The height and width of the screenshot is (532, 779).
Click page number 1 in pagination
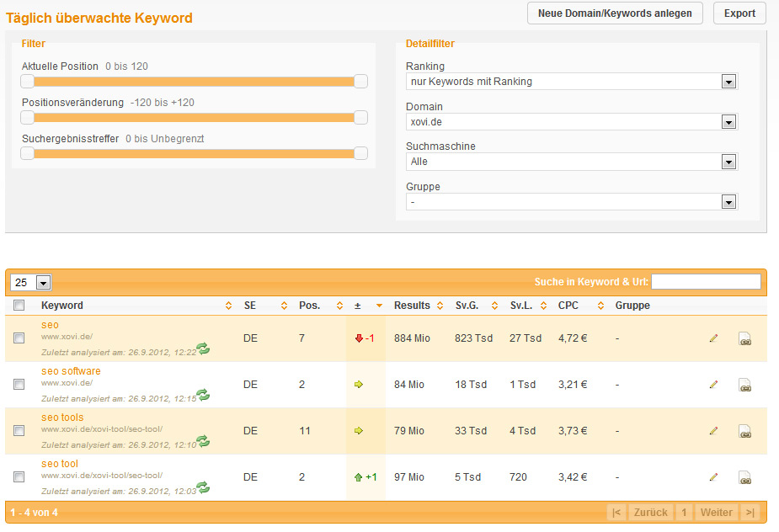[x=684, y=512]
